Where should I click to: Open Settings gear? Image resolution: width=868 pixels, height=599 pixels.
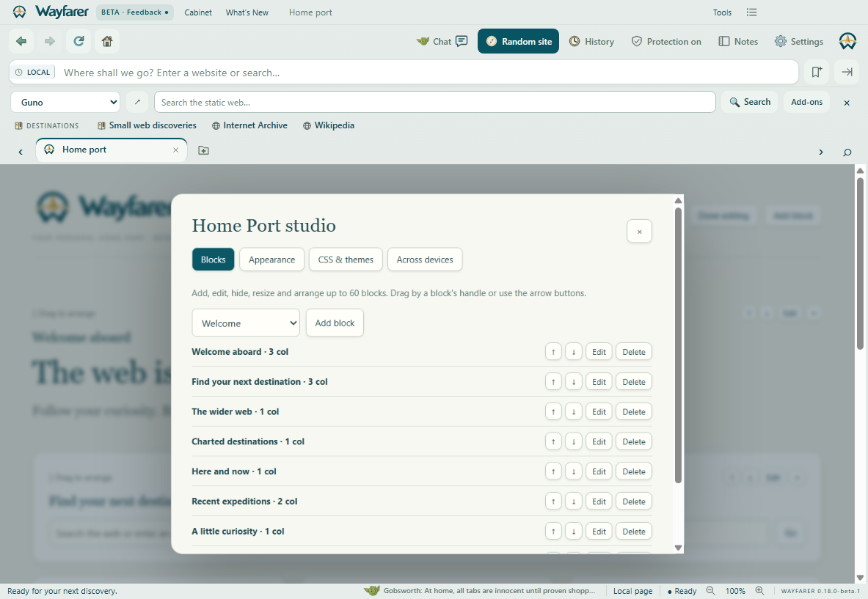pos(799,42)
